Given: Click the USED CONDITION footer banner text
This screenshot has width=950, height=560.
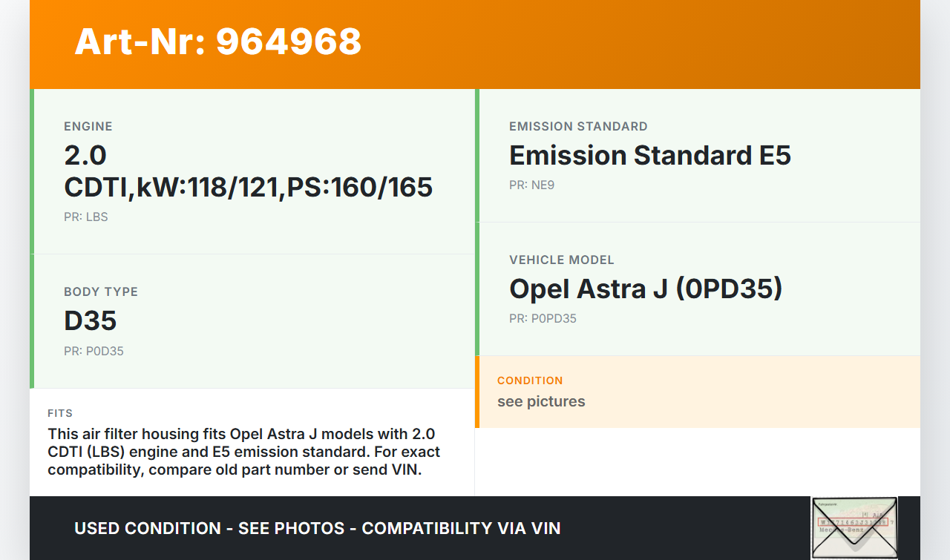Looking at the screenshot, I should click(317, 528).
